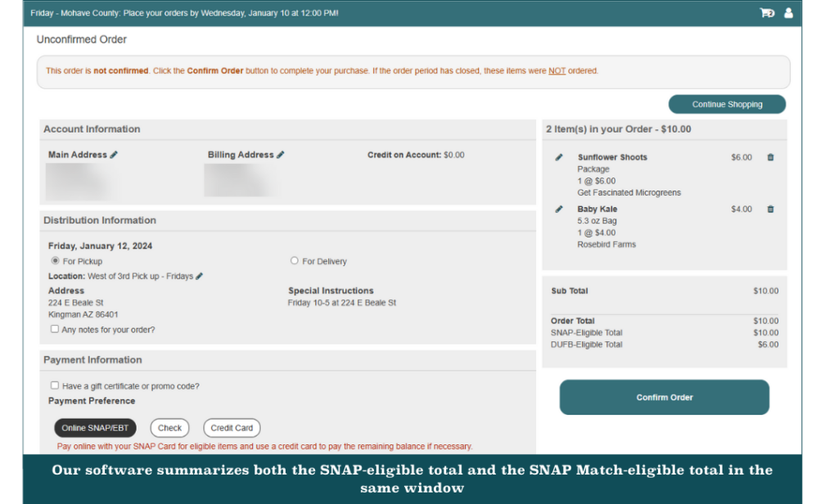
Task: Edit the Billing Address pencil icon
Action: [281, 155]
